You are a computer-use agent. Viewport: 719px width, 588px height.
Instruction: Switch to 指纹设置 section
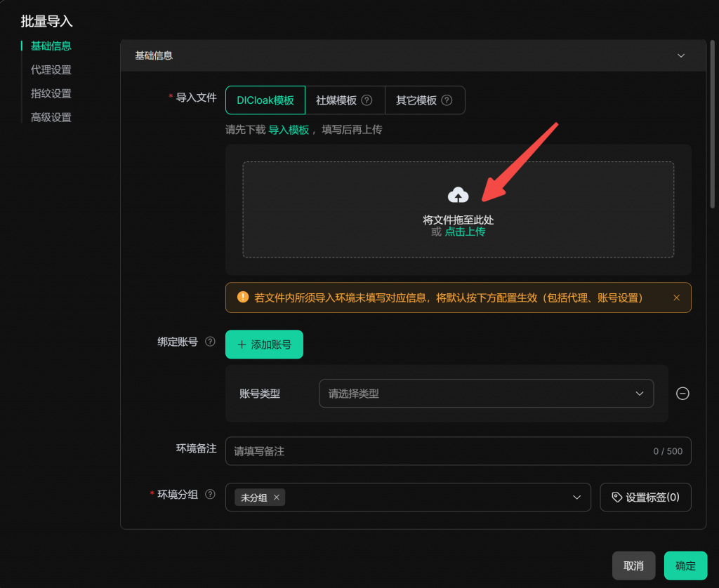click(51, 94)
